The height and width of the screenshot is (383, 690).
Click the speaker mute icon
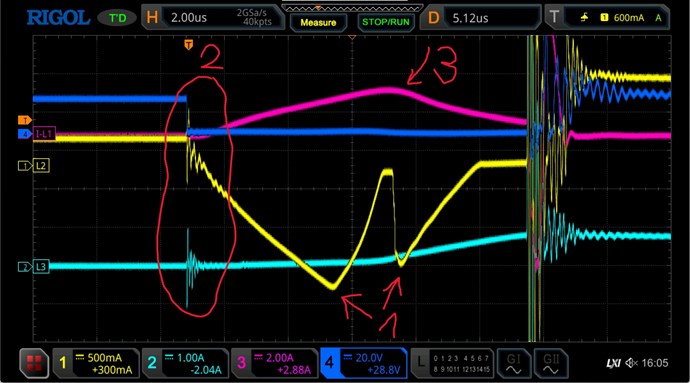click(631, 363)
